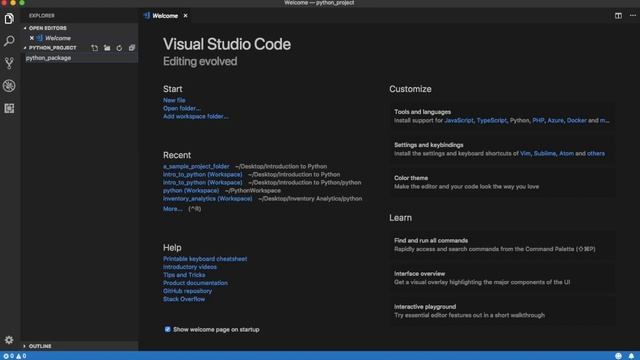The height and width of the screenshot is (360, 640).
Task: Open Interface overview card
Action: [x=502, y=278]
